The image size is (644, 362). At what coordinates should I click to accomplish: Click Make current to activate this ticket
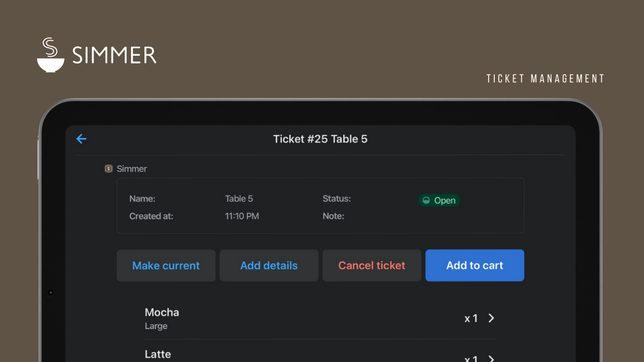166,265
